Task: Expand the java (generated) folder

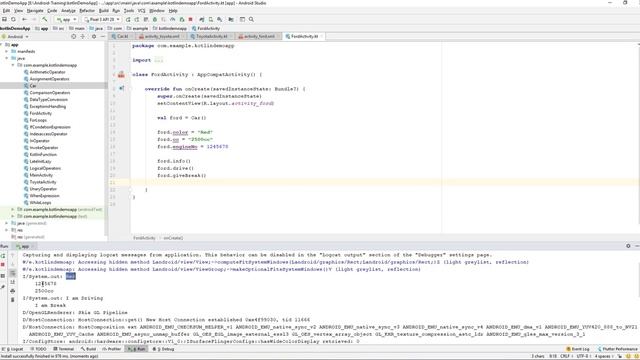Action: [7, 223]
